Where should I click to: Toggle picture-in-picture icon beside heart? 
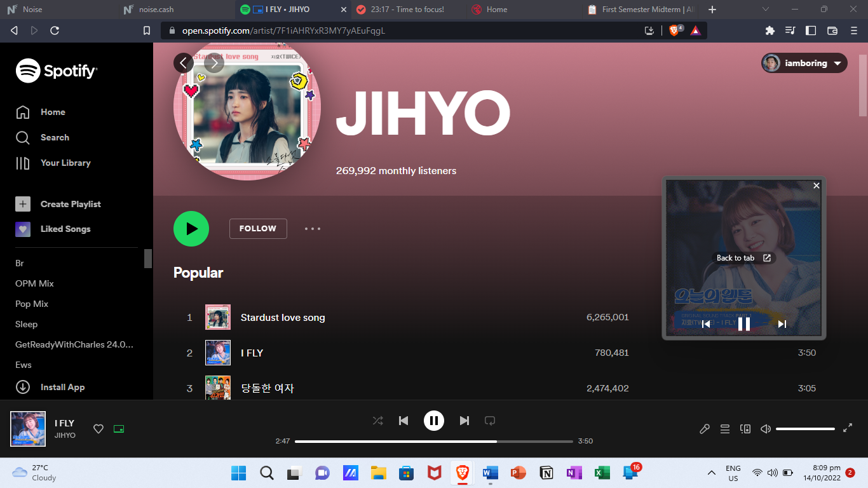click(x=118, y=429)
